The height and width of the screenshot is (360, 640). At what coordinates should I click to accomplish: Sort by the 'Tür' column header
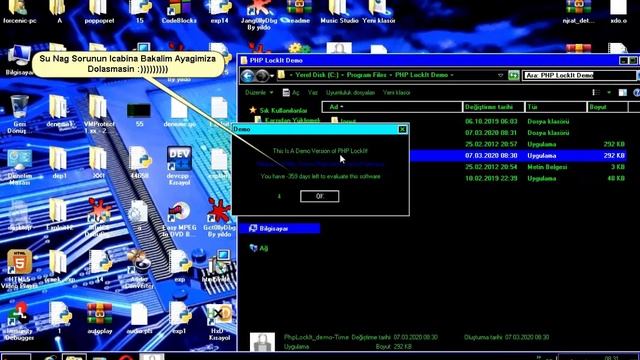[x=556, y=107]
